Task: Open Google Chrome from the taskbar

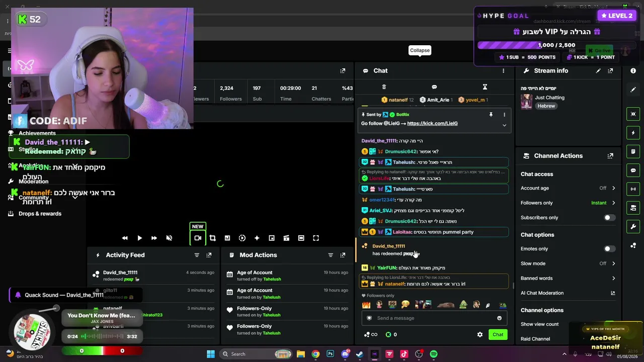Action: 315,354
